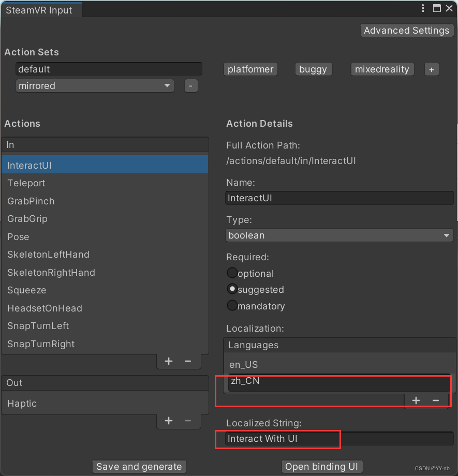
Task: Select the InteractUI action
Action: [105, 165]
